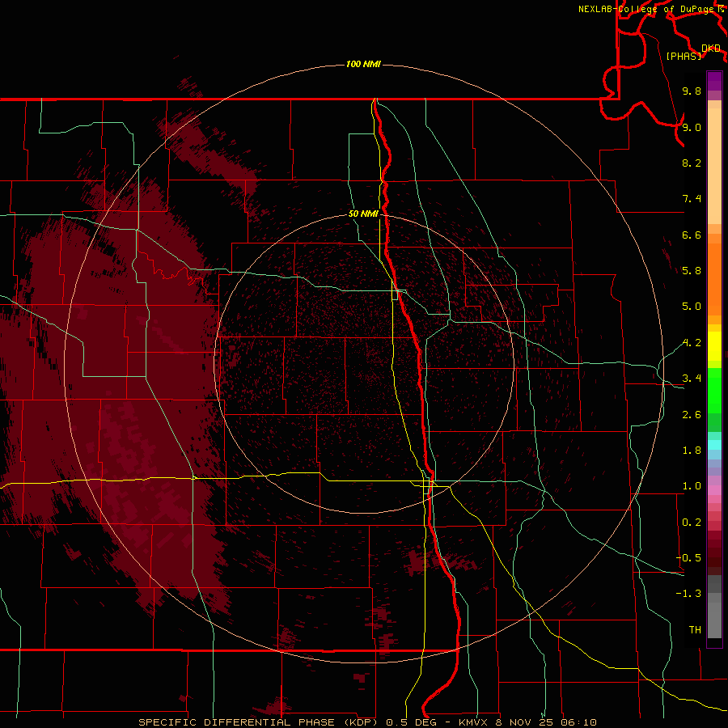
Task: Click the 06:10 timestamp
Action: pos(578,722)
